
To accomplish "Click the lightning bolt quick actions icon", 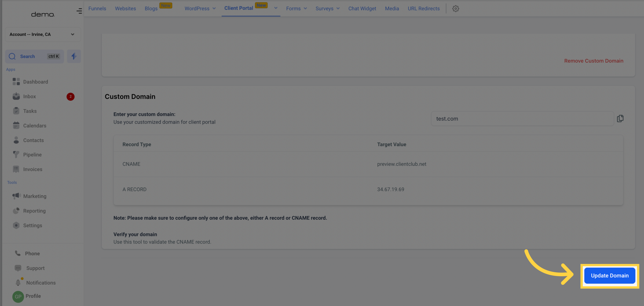I will (74, 56).
